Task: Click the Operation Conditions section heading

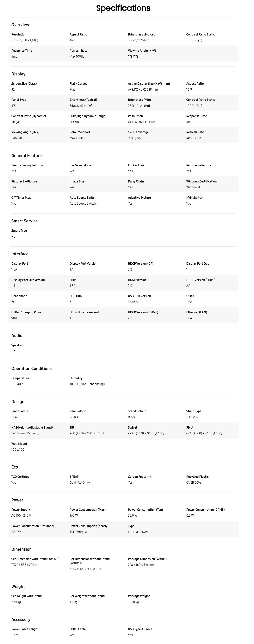Action: coord(31,368)
